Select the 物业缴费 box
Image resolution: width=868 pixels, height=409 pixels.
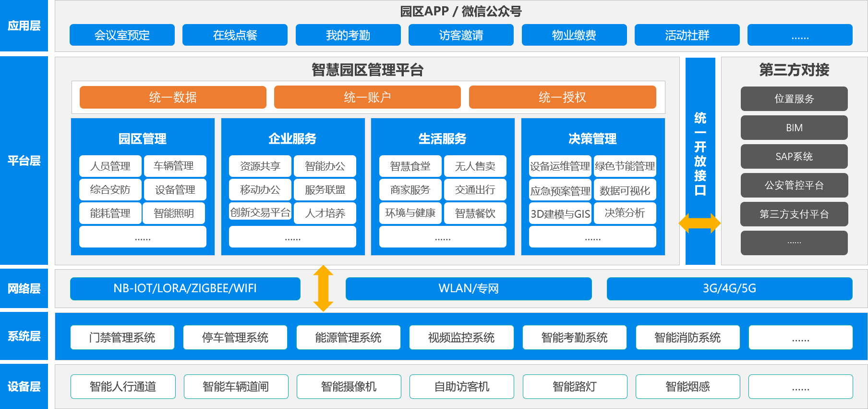(x=574, y=35)
